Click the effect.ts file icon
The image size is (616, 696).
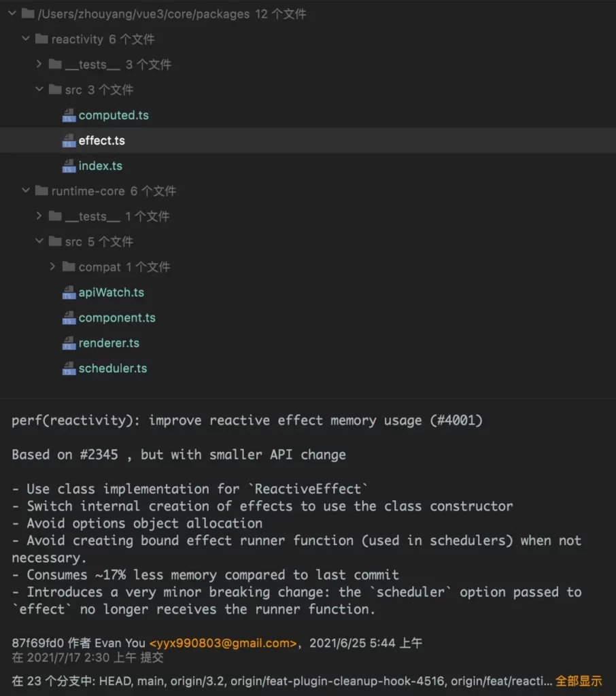tap(69, 141)
